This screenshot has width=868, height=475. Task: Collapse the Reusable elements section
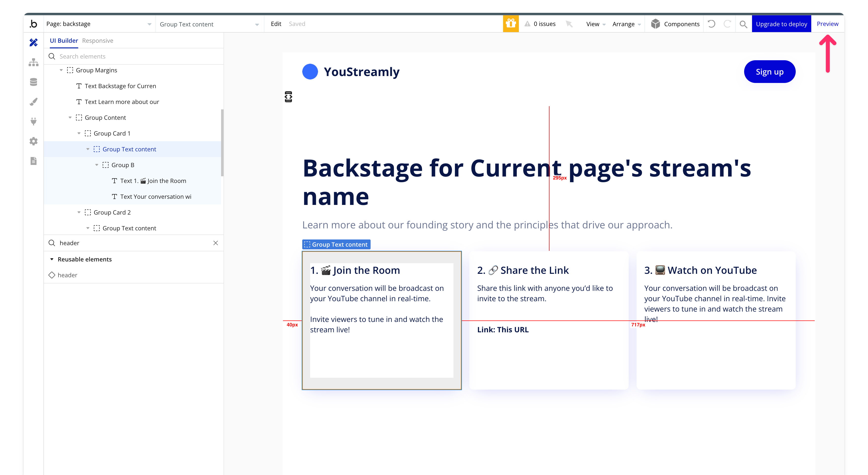52,259
